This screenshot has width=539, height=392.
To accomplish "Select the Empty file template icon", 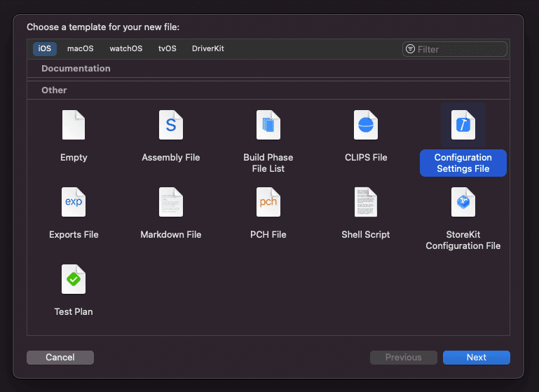I will tap(74, 125).
